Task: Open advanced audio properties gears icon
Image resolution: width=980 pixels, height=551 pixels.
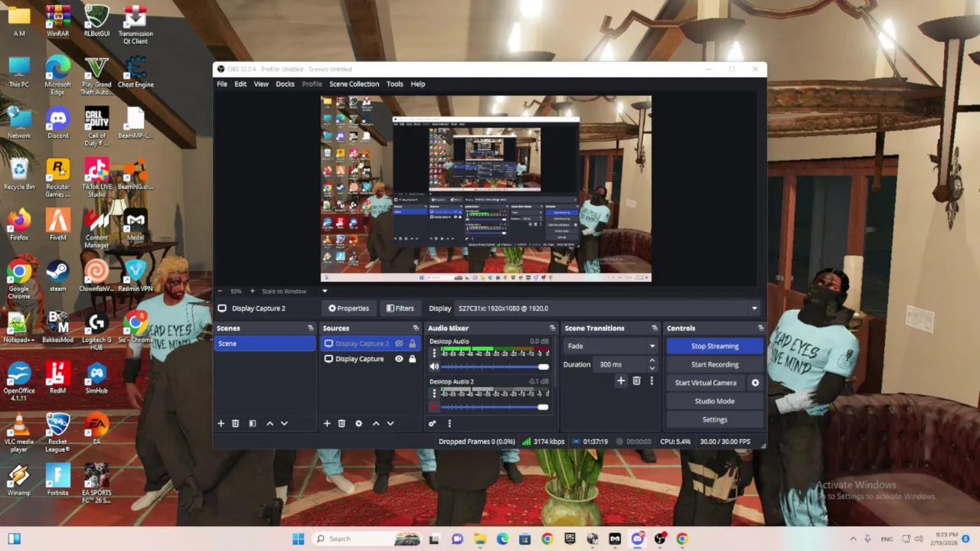Action: [433, 423]
